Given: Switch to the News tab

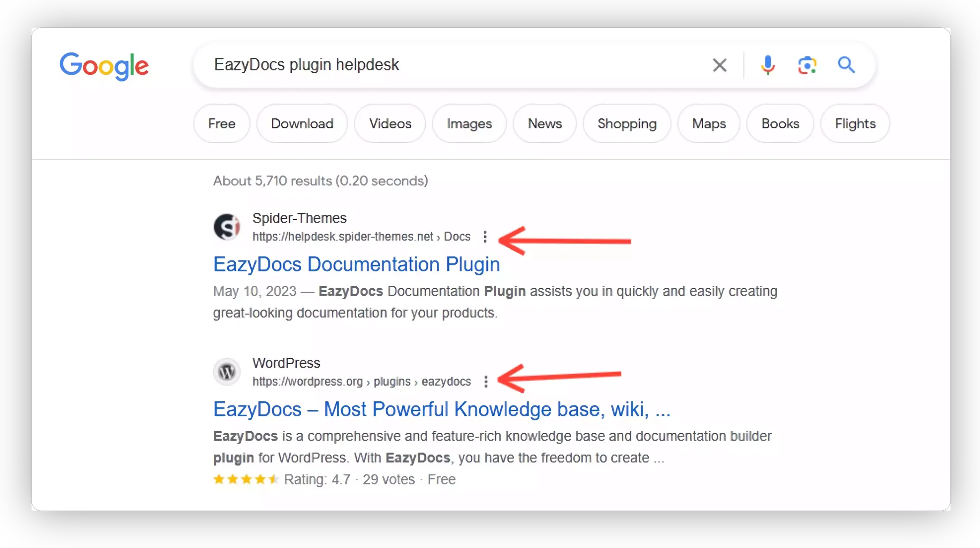Looking at the screenshot, I should (545, 124).
